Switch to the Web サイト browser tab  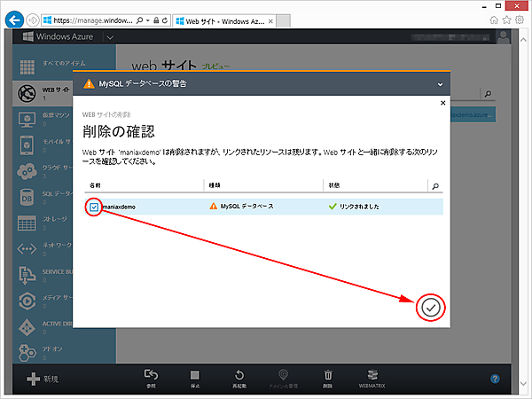(222, 18)
